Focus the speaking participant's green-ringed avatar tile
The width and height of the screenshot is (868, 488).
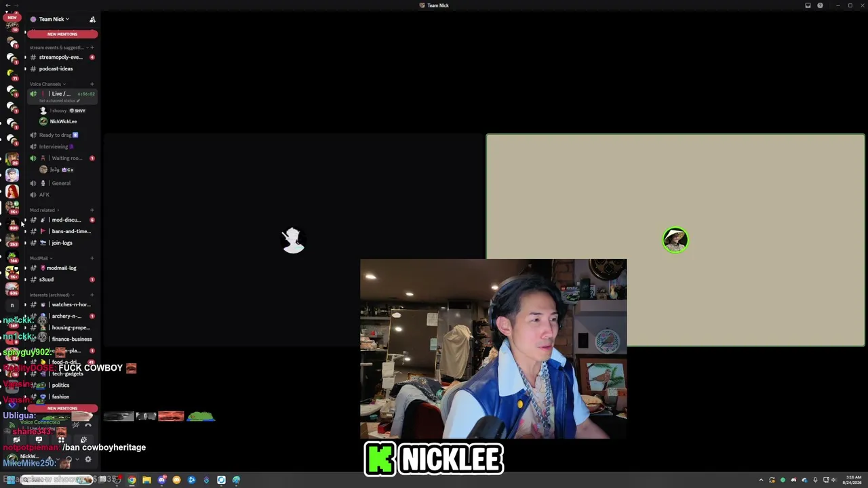tap(675, 240)
